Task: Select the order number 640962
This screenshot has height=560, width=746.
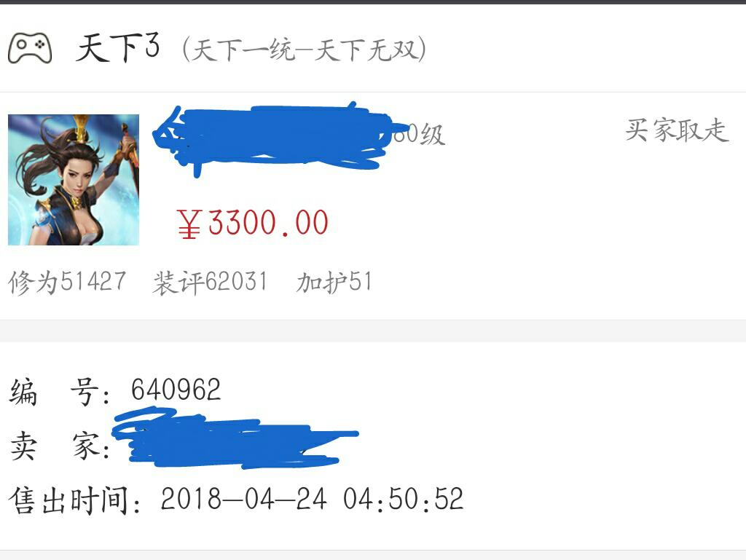Action: [176, 390]
